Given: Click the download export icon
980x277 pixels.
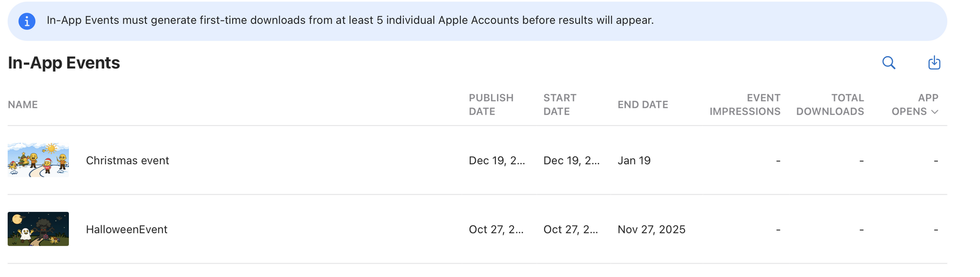Looking at the screenshot, I should tap(934, 63).
